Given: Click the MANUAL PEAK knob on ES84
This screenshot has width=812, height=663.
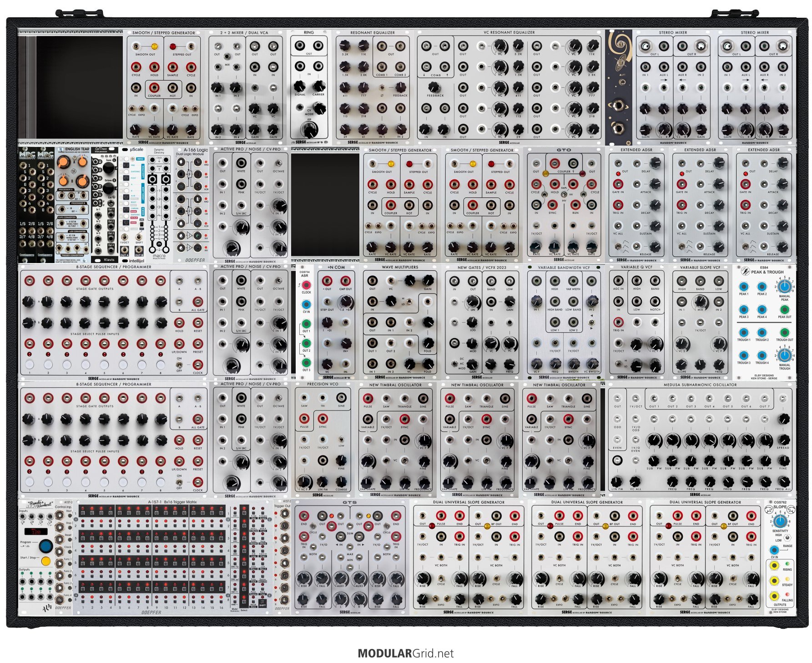Looking at the screenshot, I should pyautogui.click(x=784, y=286).
